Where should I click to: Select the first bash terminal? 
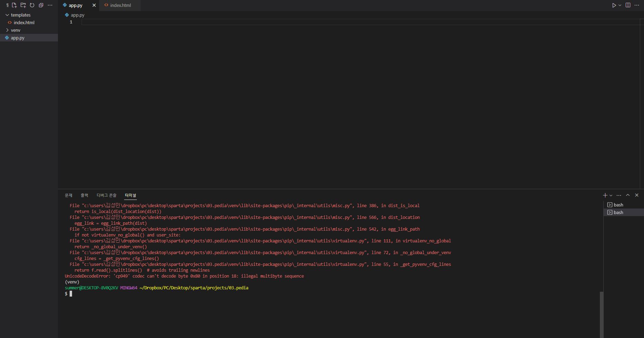pos(624,205)
